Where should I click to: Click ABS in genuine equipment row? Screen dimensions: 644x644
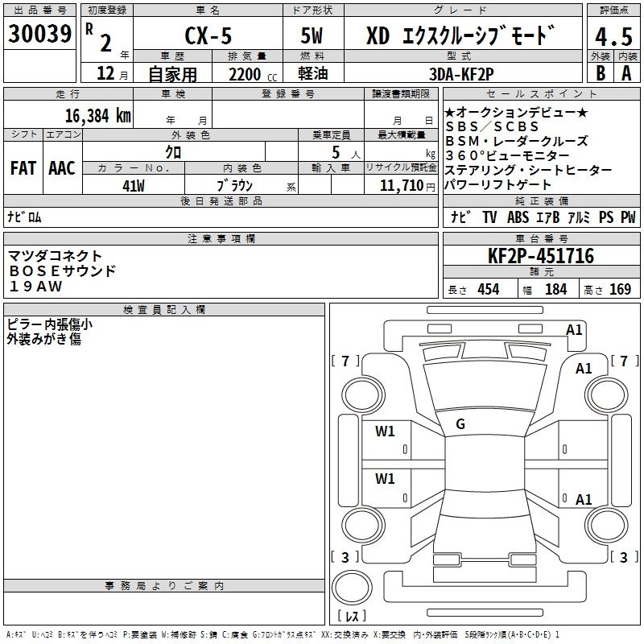point(518,217)
